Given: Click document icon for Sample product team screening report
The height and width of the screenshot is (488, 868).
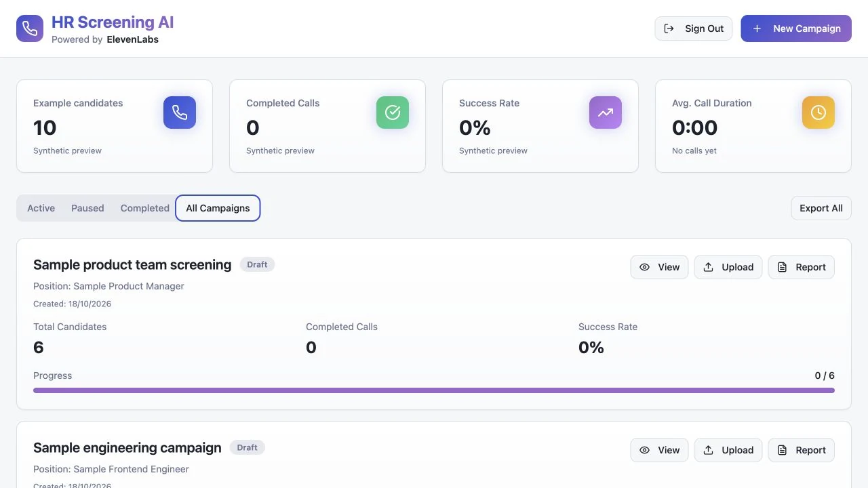Looking at the screenshot, I should (x=783, y=267).
